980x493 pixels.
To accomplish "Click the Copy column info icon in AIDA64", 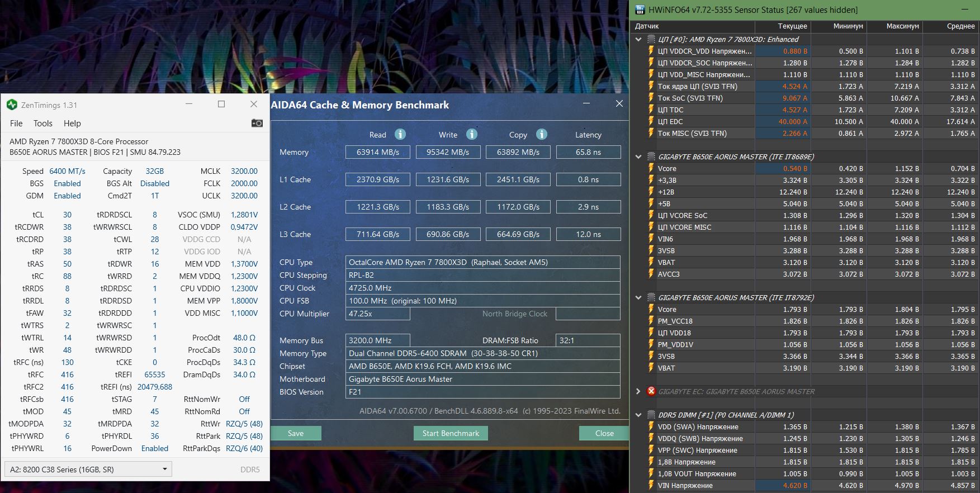I will point(541,134).
